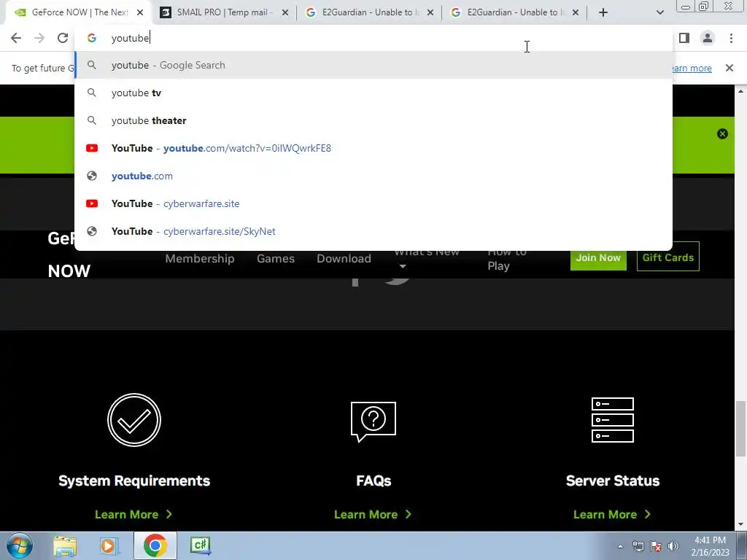The image size is (747, 560).
Task: Open youtube.com/watch suggestion
Action: pyautogui.click(x=373, y=148)
